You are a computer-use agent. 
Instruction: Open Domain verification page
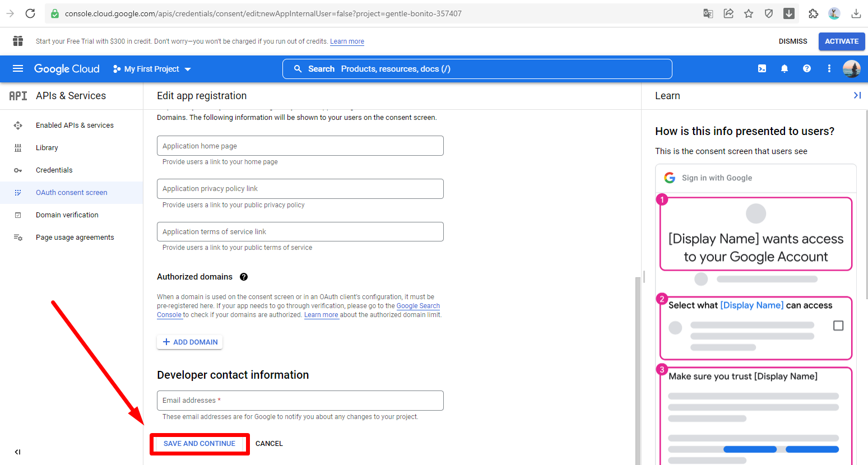pyautogui.click(x=67, y=215)
